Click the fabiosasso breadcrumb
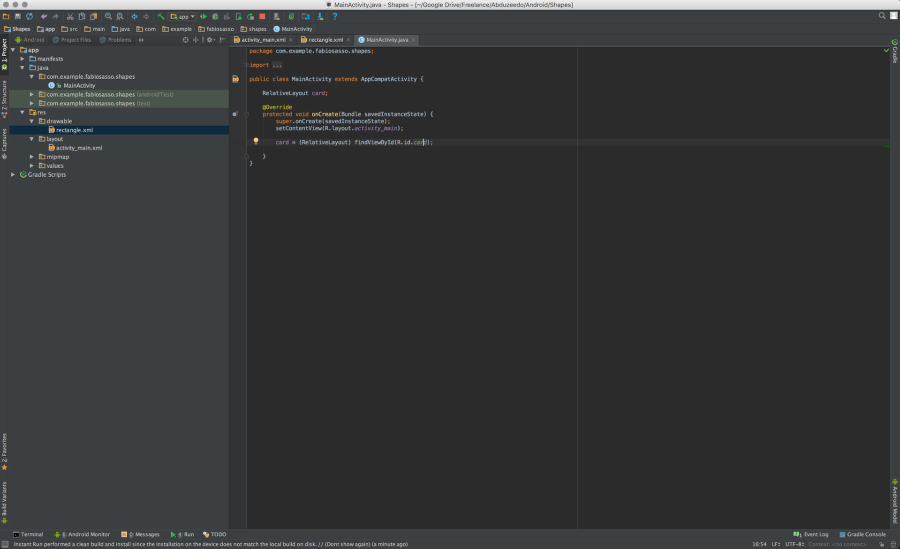The width and height of the screenshot is (900, 549). click(216, 29)
